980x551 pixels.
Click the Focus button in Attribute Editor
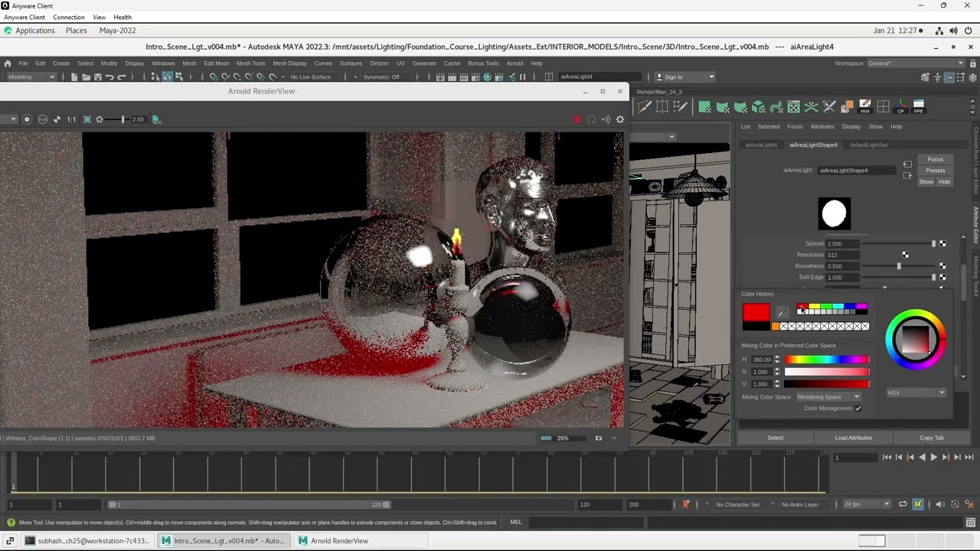coord(935,159)
